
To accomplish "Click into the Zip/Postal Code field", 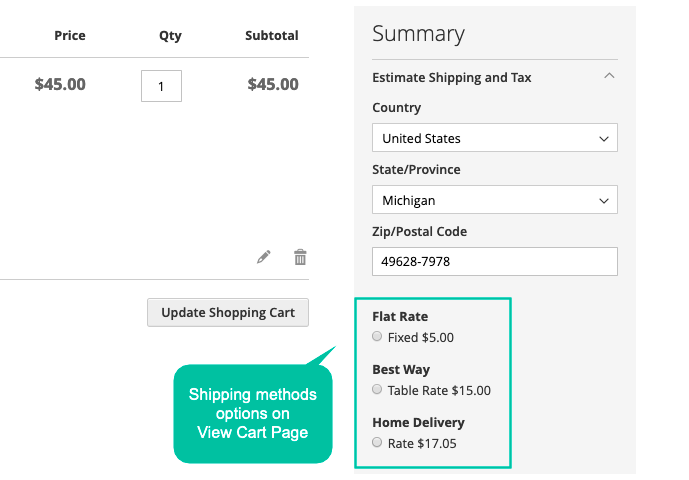I will point(495,262).
